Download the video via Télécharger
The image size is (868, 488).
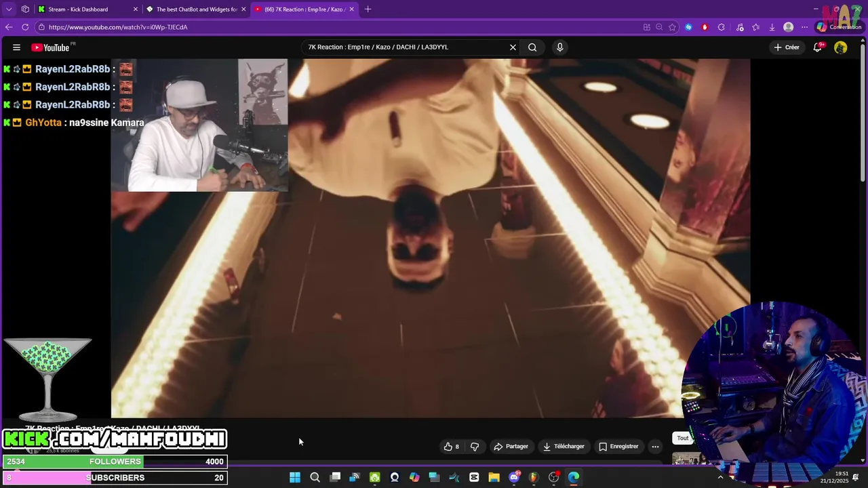564,447
